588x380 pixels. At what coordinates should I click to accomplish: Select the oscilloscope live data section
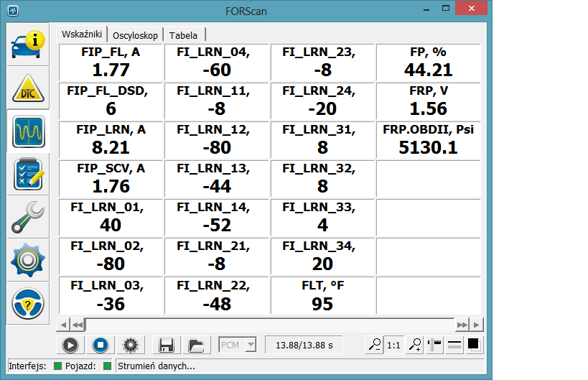point(28,131)
